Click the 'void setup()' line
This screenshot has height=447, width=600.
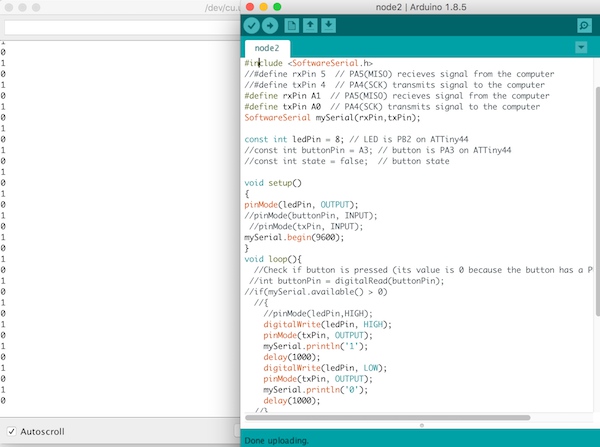click(273, 183)
